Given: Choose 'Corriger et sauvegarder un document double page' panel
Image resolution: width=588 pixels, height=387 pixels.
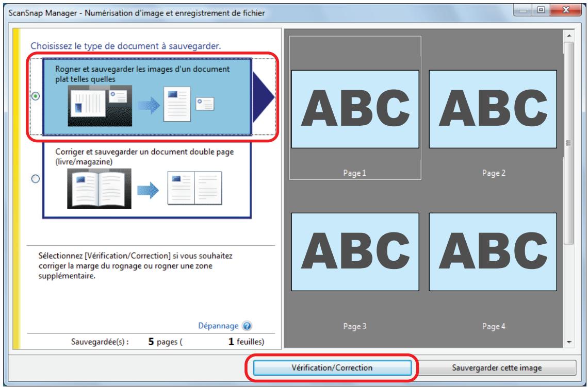Looking at the screenshot, I should pos(146,179).
